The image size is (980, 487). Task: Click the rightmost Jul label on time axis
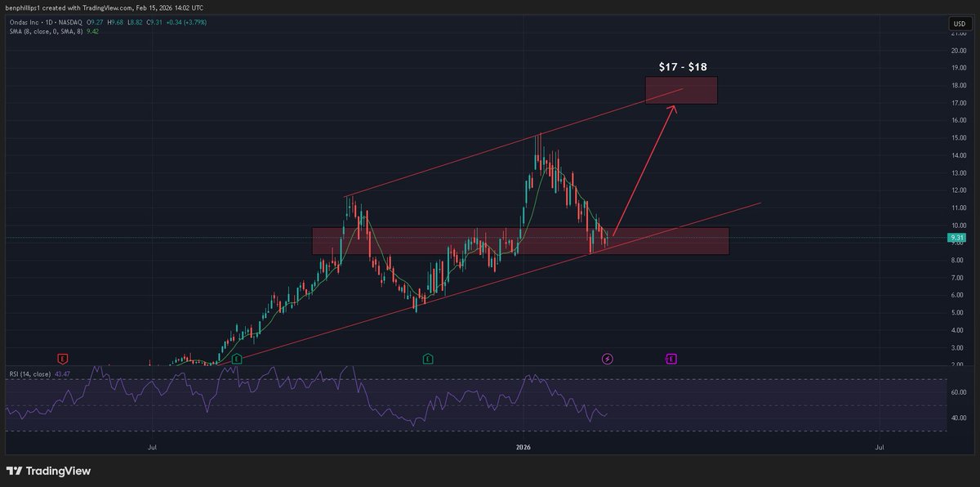click(880, 447)
